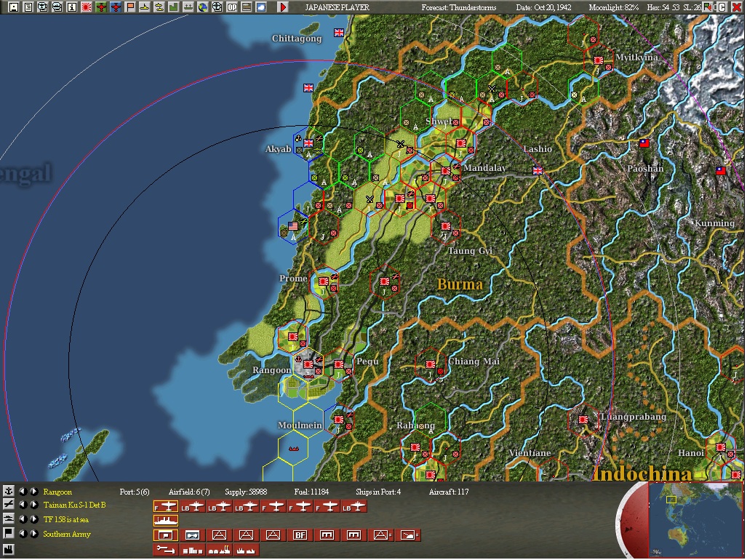Select the Mandalay Japanese unit hex
747x560 pixels.
tap(445, 171)
